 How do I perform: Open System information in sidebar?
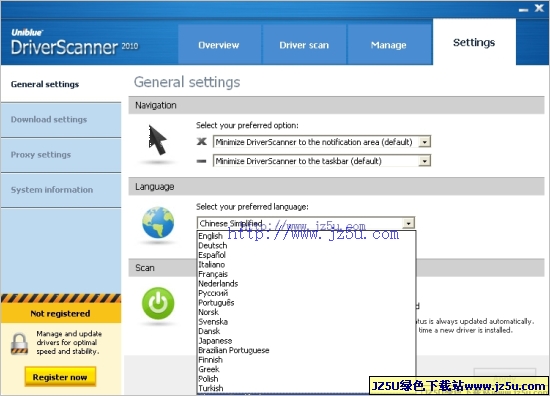(x=61, y=190)
